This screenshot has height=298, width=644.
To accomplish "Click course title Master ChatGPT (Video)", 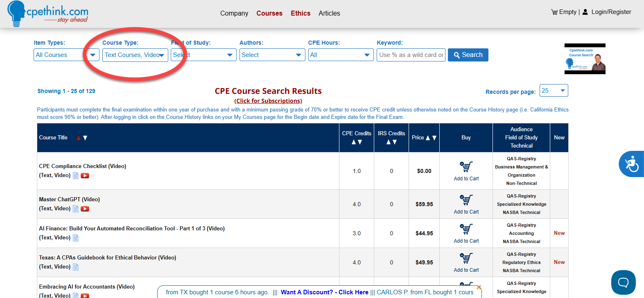I will [69, 199].
